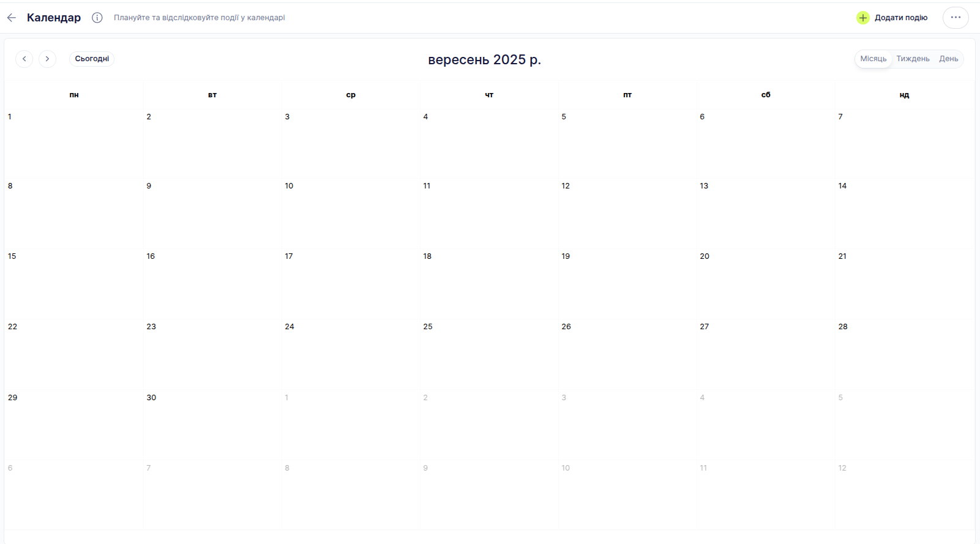Click date number 7 in first week
The image size is (980, 544).
[840, 116]
